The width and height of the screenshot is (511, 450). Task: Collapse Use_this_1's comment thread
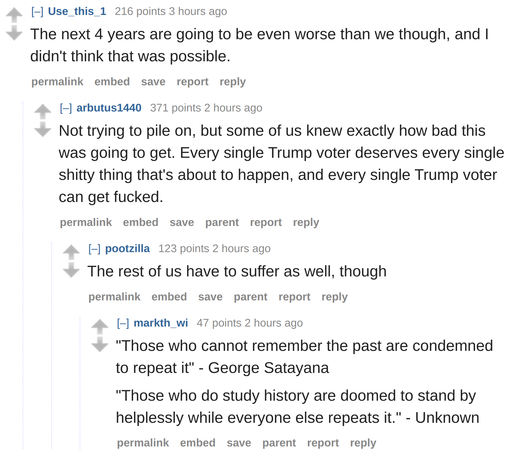[37, 12]
